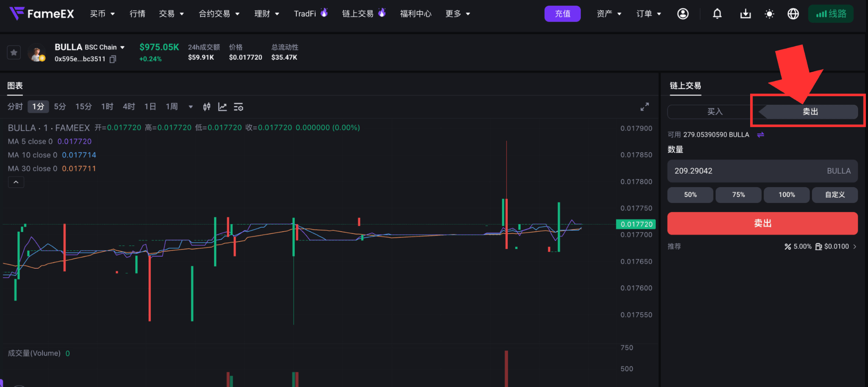Image resolution: width=868 pixels, height=387 pixels.
Task: Click the red 卖出 sell button
Action: pos(762,223)
